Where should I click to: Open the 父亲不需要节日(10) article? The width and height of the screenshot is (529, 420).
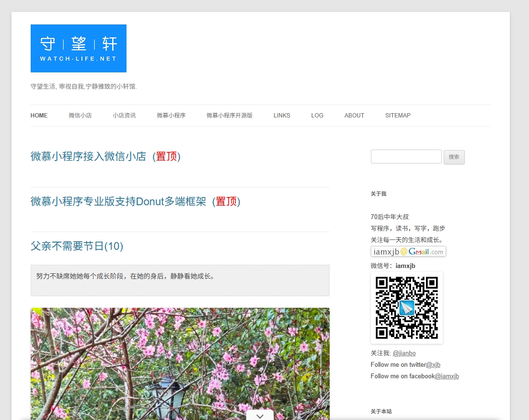(x=77, y=246)
